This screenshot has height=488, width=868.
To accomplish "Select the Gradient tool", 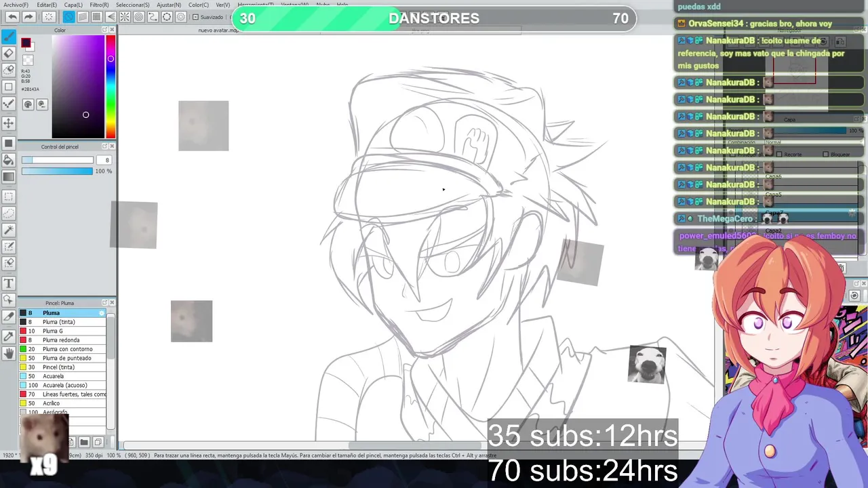I will point(9,177).
